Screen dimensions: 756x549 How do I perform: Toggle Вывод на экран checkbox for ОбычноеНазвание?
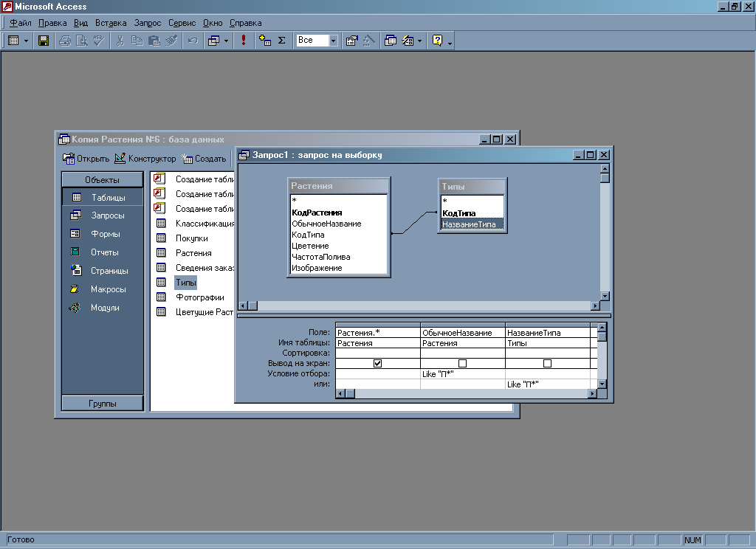pos(462,364)
